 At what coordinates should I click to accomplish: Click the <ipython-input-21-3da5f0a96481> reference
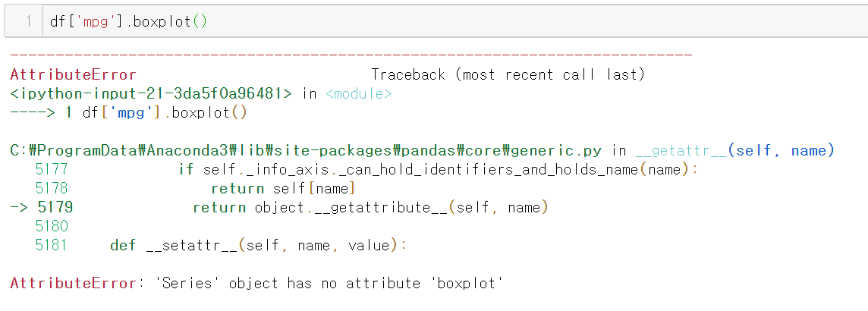click(x=151, y=93)
